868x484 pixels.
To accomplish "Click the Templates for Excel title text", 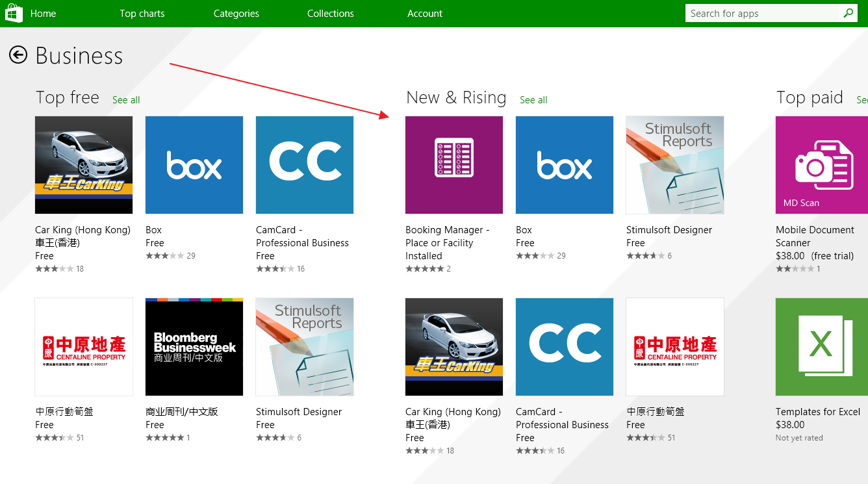I will [818, 412].
